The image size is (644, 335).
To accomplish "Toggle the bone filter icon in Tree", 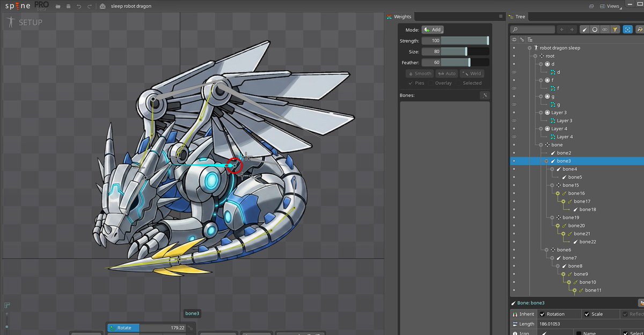I will pos(585,29).
